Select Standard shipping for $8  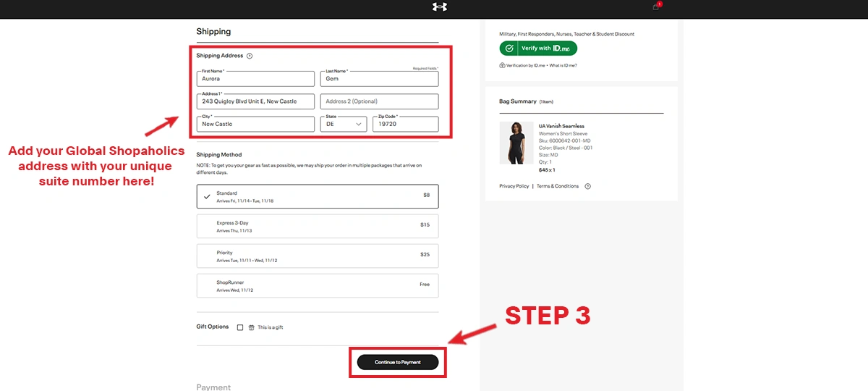tap(317, 196)
